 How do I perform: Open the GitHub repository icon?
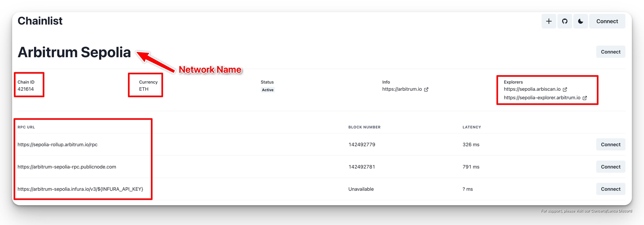coord(565,21)
